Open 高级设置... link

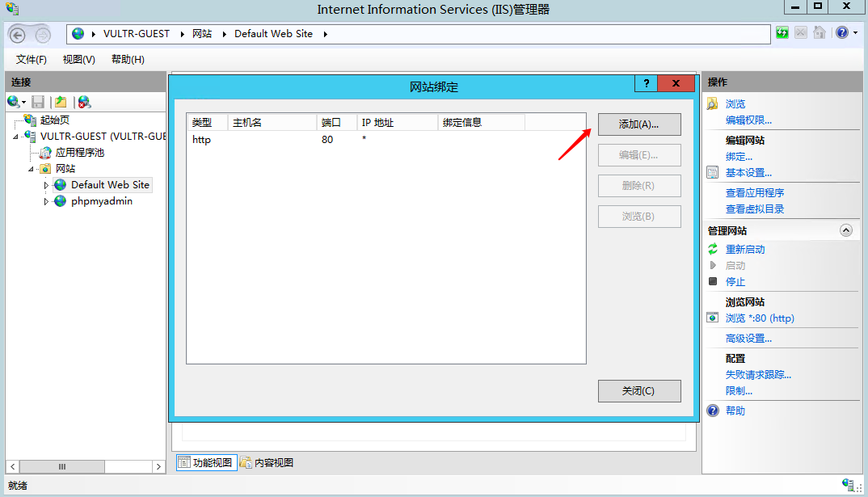[748, 338]
